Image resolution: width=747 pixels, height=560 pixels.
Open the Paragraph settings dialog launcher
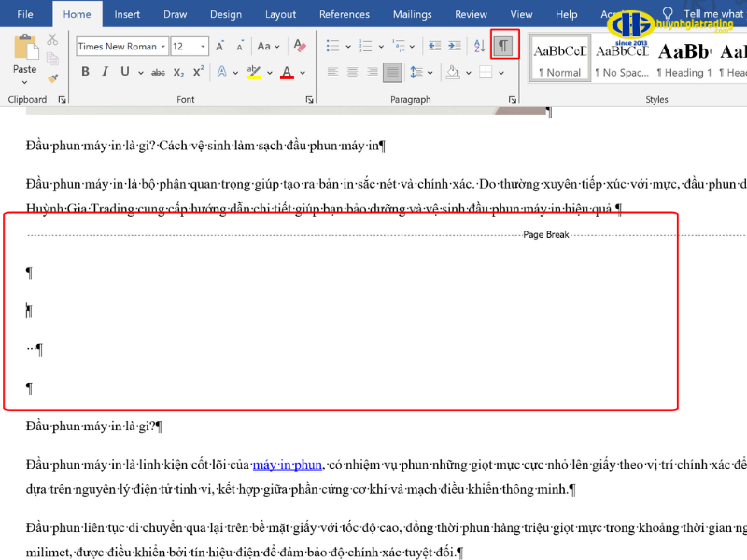click(512, 98)
